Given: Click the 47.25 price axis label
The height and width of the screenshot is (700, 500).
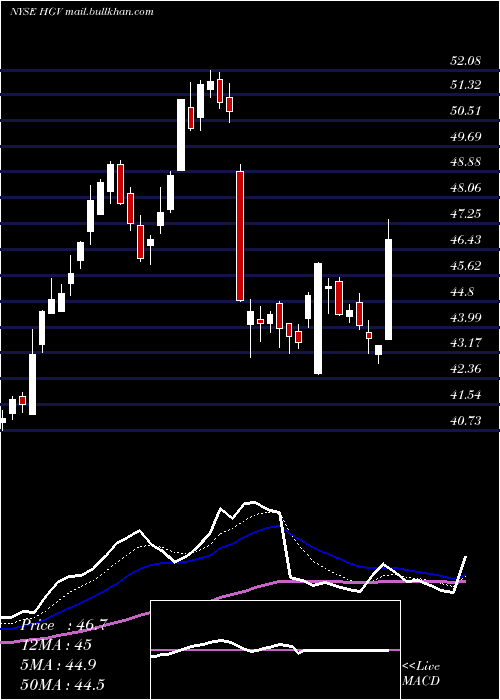Looking at the screenshot, I should (x=466, y=213).
